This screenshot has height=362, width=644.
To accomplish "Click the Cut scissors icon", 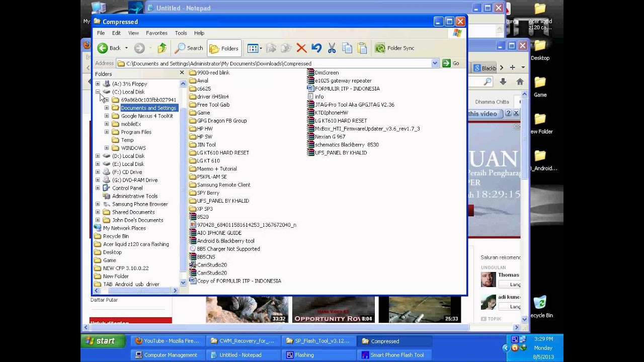I will tap(332, 48).
